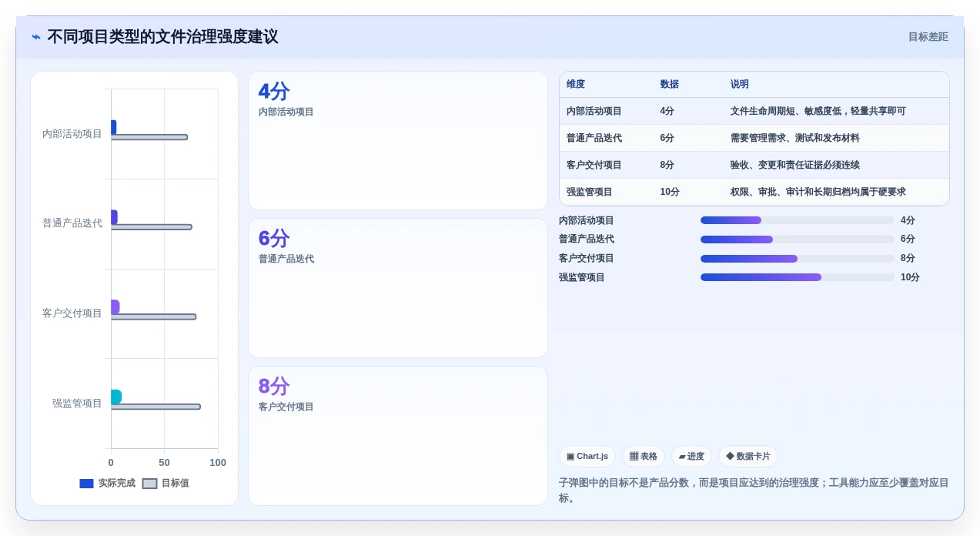
Task: Click the 普通产品迭代 chart axis label
Action: point(72,223)
